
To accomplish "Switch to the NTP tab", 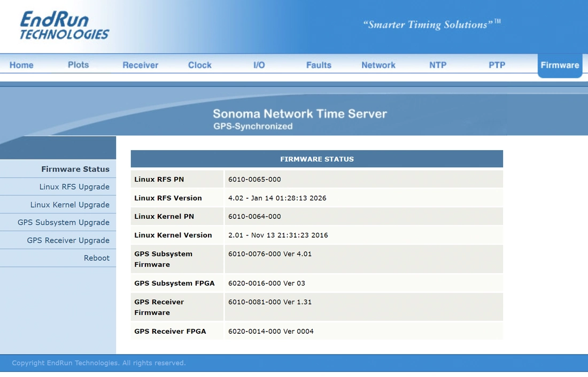I will click(438, 65).
